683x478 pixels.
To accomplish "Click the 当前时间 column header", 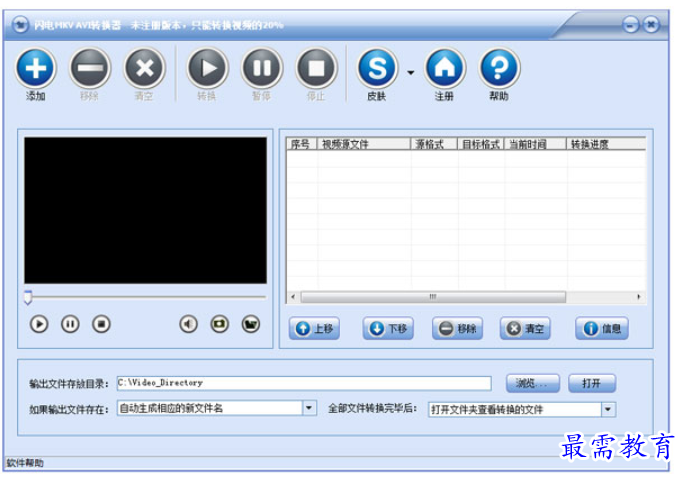I will click(535, 144).
